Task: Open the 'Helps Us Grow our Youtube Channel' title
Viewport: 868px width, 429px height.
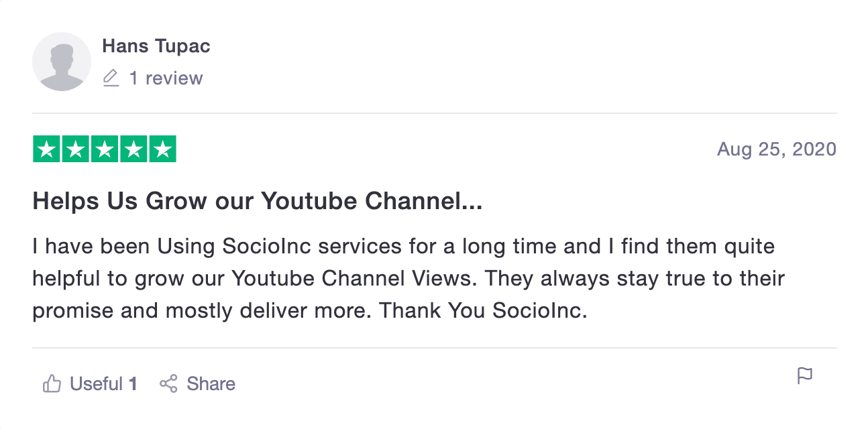Action: [x=257, y=201]
